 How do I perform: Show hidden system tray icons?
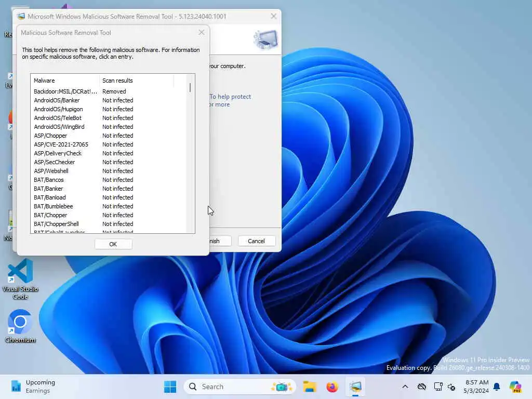[405, 387]
